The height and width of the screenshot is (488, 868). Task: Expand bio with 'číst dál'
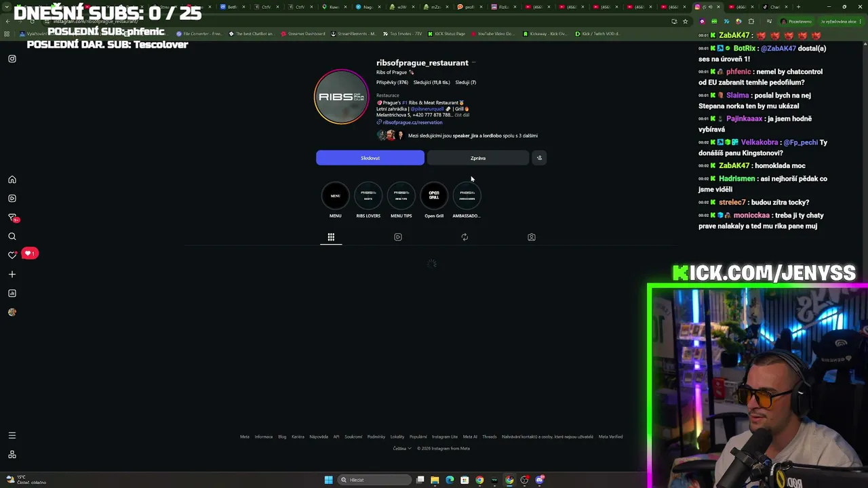pyautogui.click(x=462, y=115)
